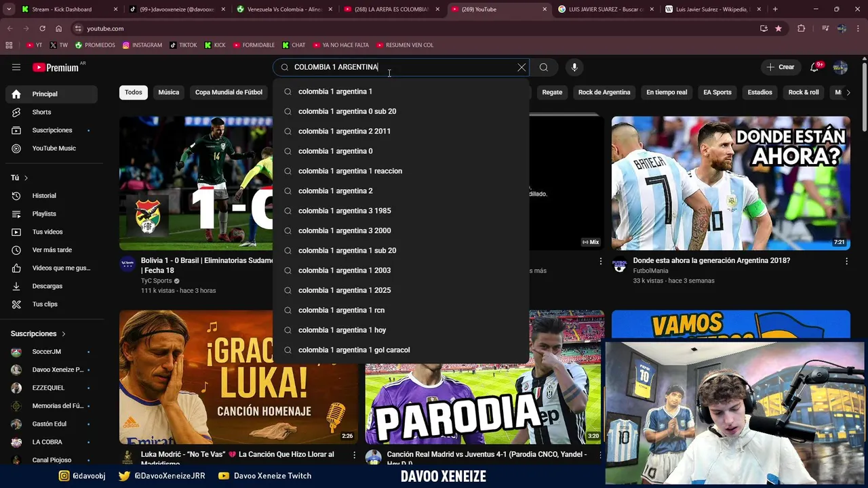Open more options for Donde esta ahora video
The height and width of the screenshot is (488, 868).
click(846, 261)
